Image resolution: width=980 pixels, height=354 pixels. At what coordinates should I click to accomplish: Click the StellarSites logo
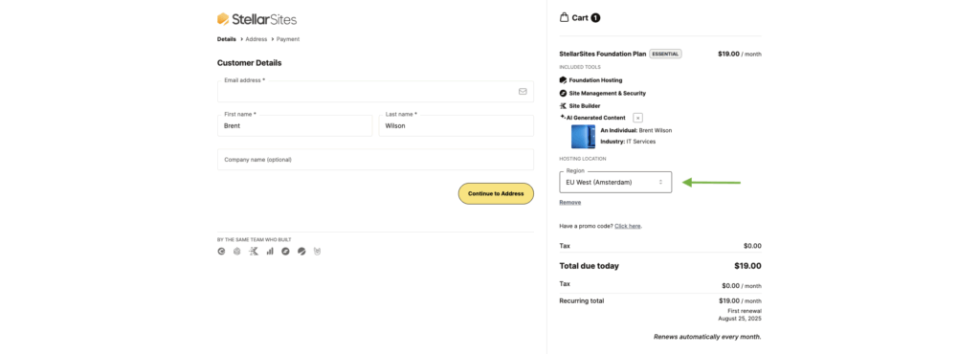[x=256, y=19]
